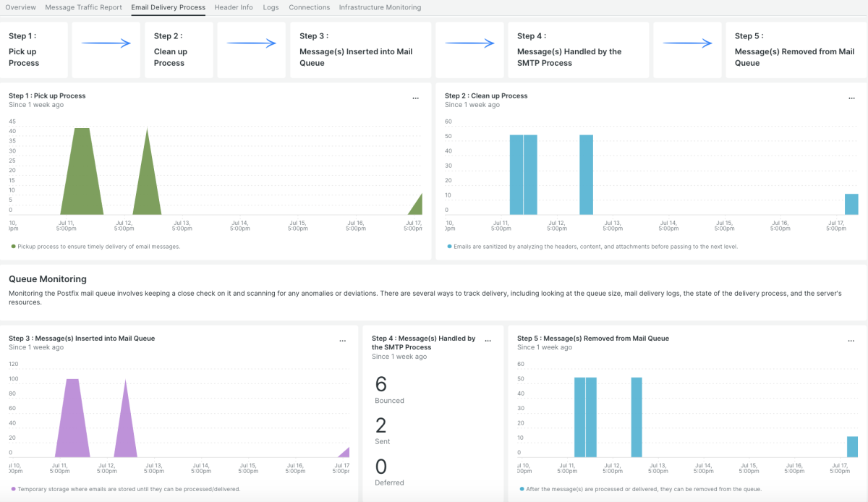Select the Step 3 Message(s) Inserted card

coord(360,50)
